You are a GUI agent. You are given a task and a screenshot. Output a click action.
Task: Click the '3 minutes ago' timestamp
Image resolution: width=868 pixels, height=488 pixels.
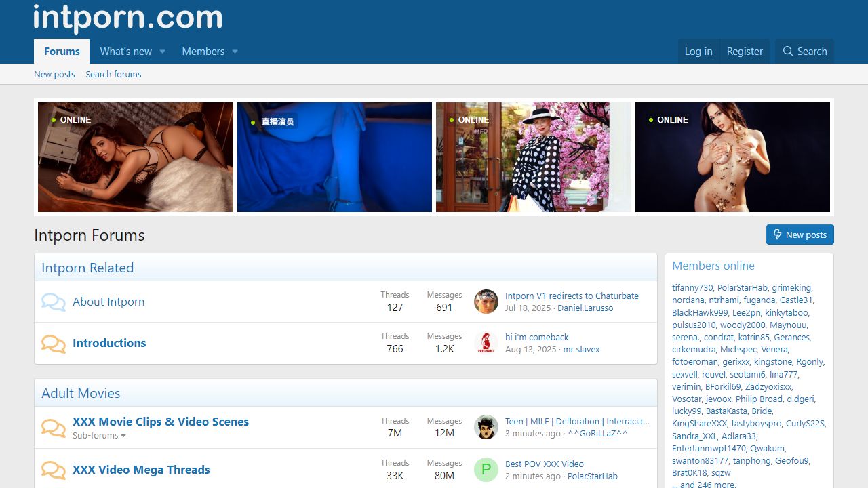click(533, 433)
